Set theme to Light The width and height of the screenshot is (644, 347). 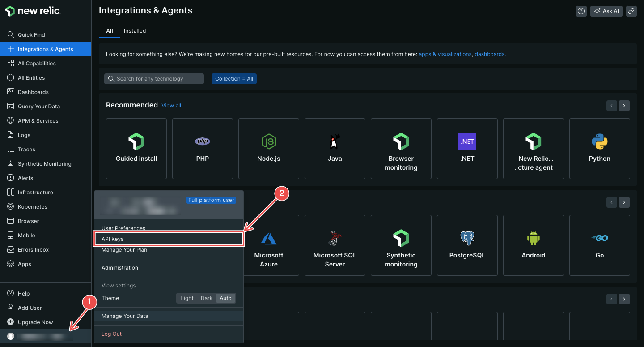[187, 298]
